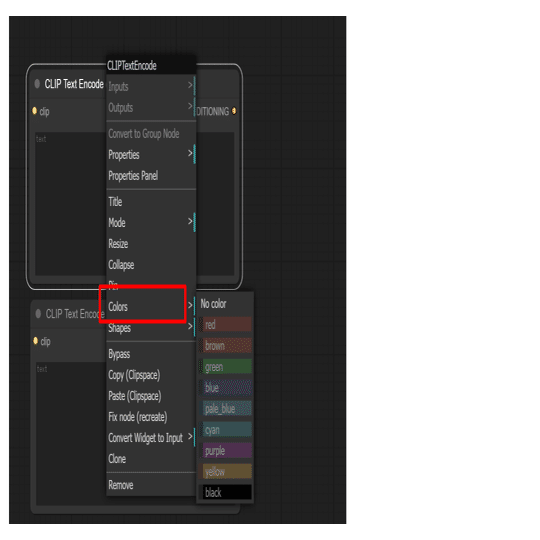The width and height of the screenshot is (540, 540).
Task: Expand the Shapes submenu
Action: (x=151, y=328)
